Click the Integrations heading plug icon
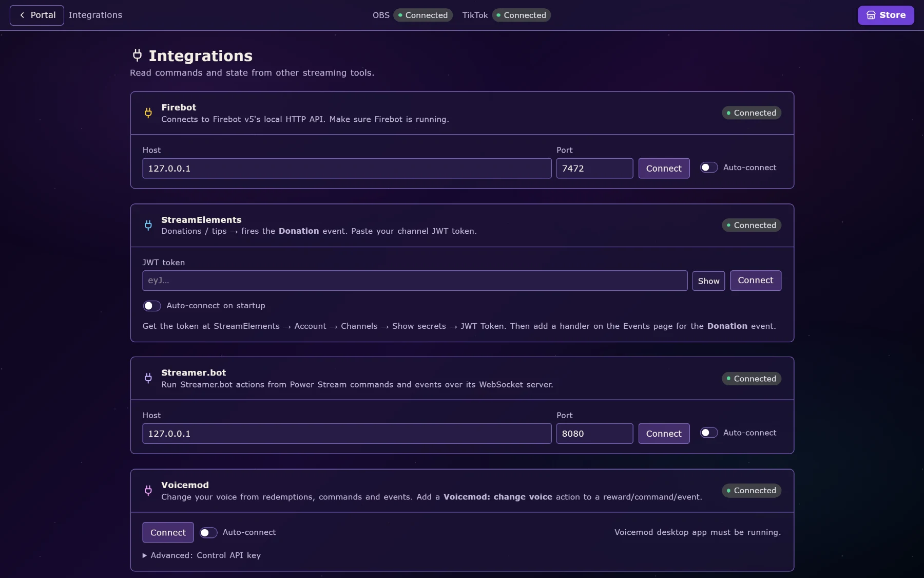The image size is (924, 578). [x=137, y=55]
